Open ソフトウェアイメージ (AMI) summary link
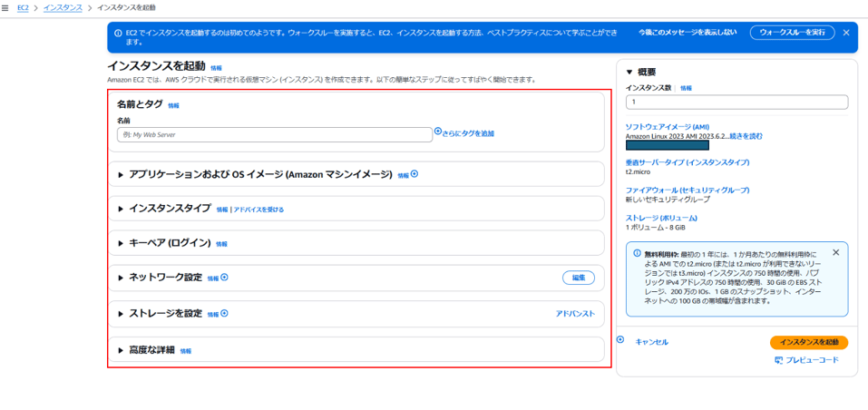The width and height of the screenshot is (868, 410). 668,127
